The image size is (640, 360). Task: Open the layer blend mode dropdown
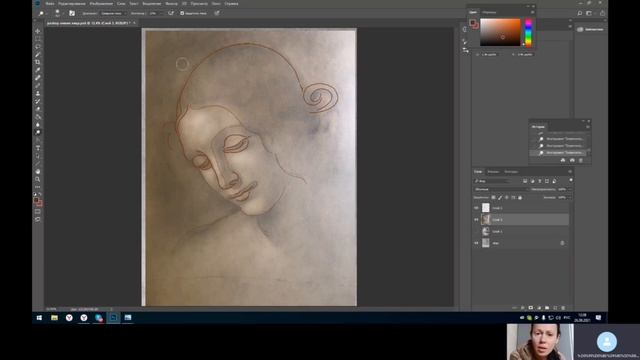click(x=501, y=189)
